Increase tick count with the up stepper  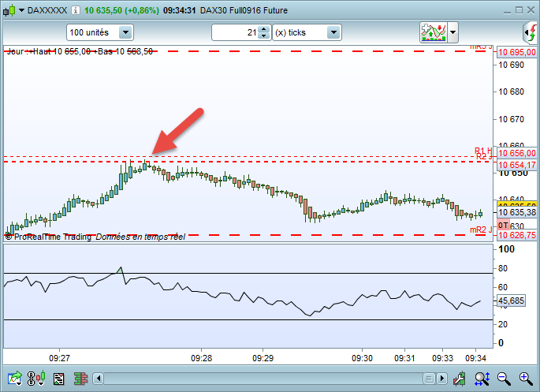(x=263, y=29)
